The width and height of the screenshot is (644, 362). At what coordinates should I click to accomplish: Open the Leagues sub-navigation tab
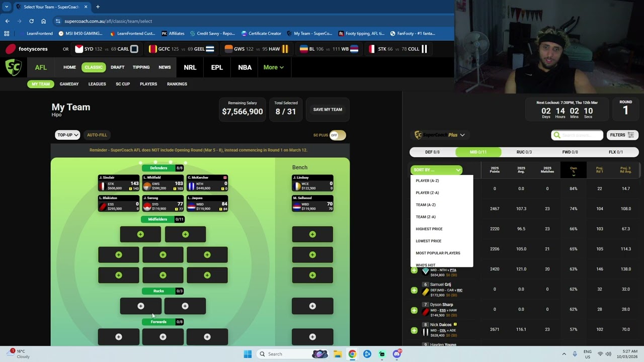tap(97, 84)
